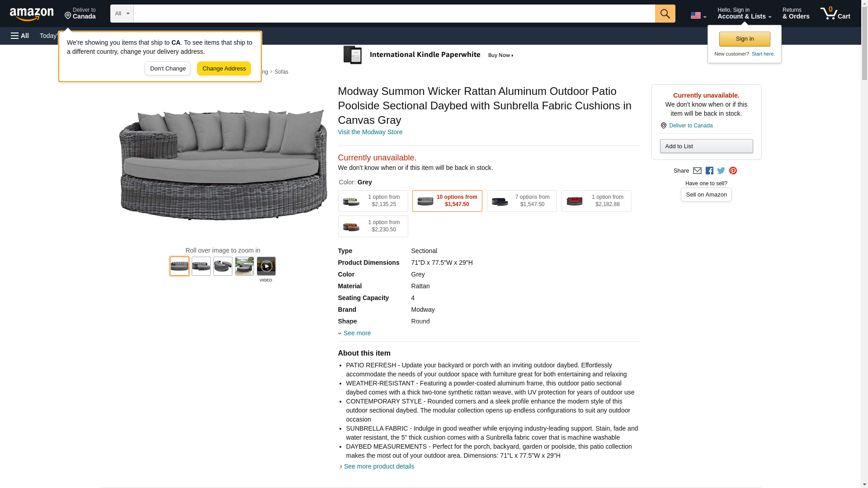Expand the search category All dropdown

(x=122, y=14)
